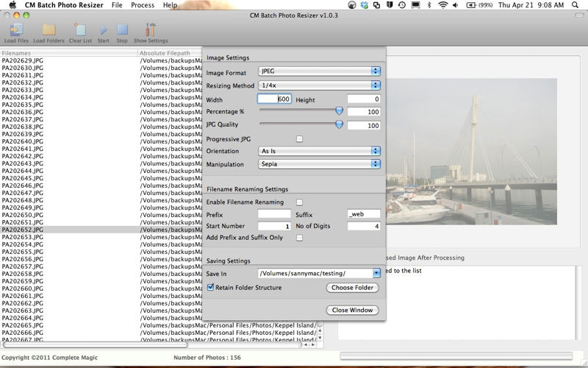Screen dimensions: 588x368
Task: Click the Wi-Fi status icon
Action: [442, 5]
